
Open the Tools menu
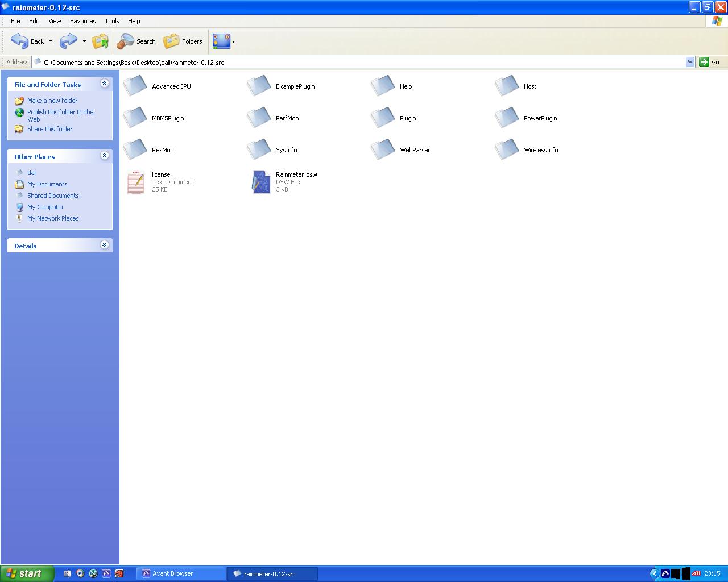(112, 21)
